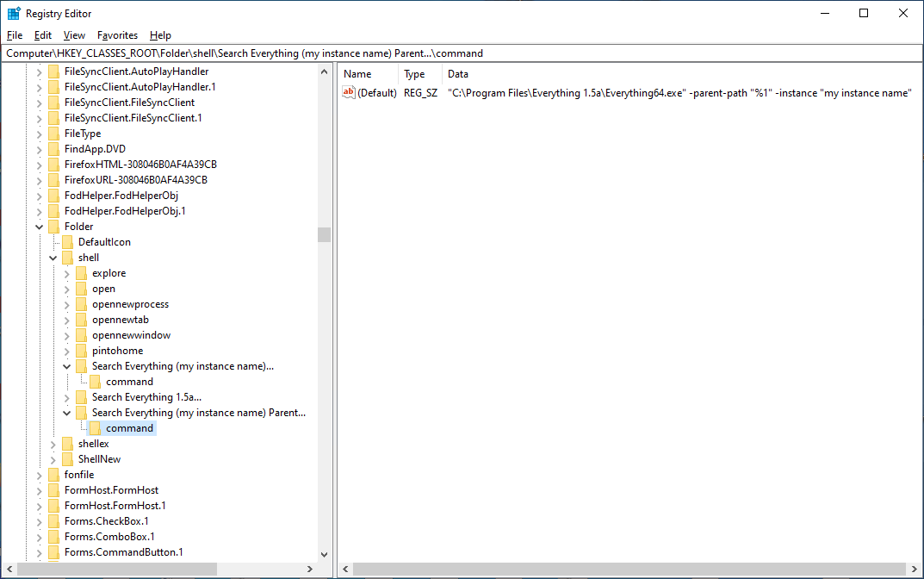The image size is (924, 579).
Task: Open the Favorites menu
Action: pos(117,35)
